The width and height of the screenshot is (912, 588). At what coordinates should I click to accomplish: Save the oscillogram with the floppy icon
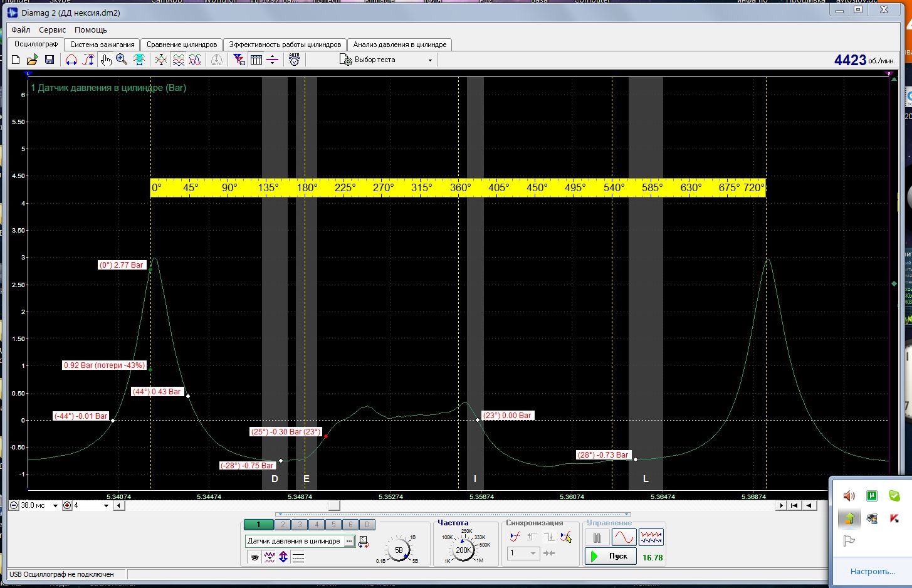tap(49, 60)
